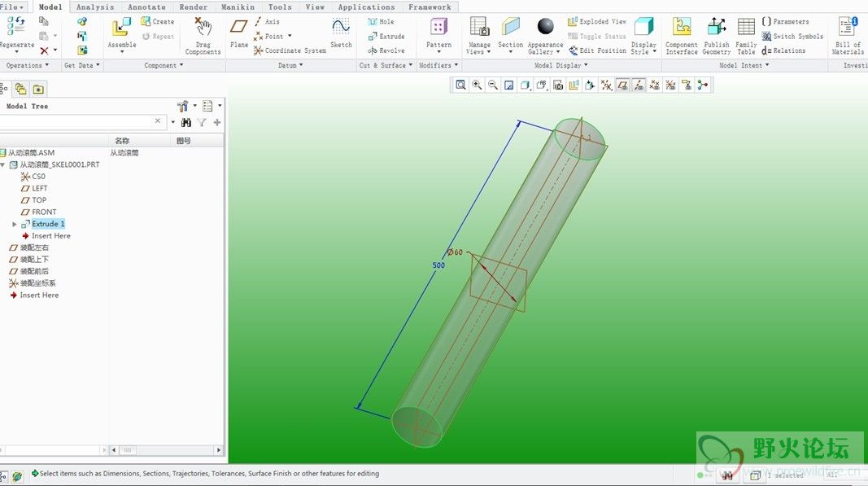The image size is (868, 486).
Task: Click the Regenerate icon
Action: [15, 26]
